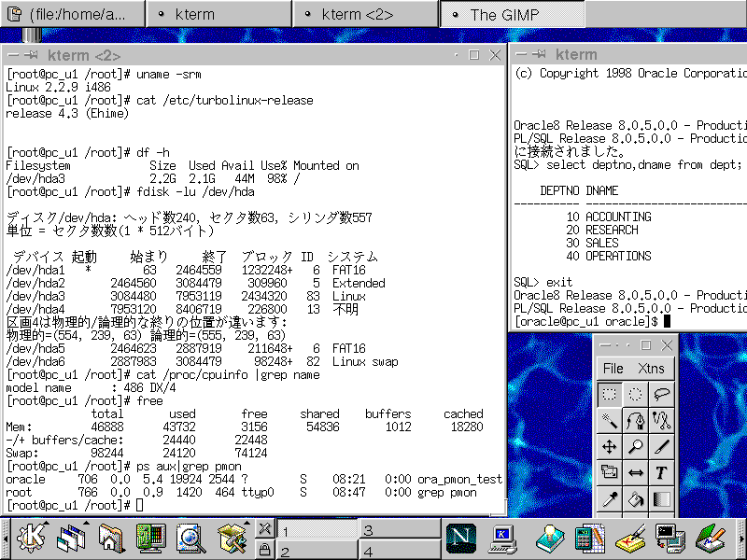This screenshot has width=747, height=560.
Task: Select the Move tool in GIMP toolbox
Action: coord(610,447)
